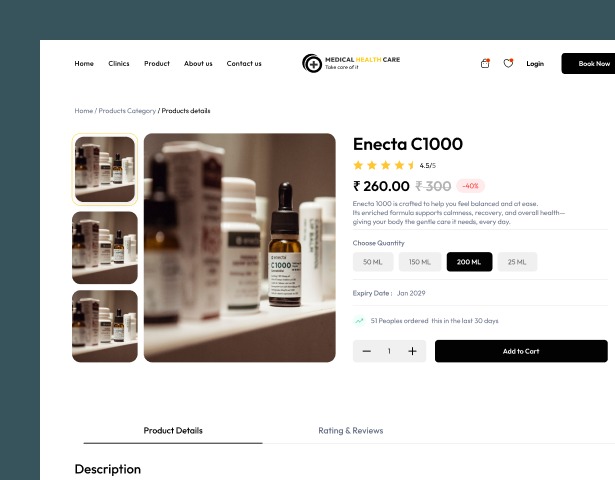Select the 200 ML quantity option
615x480 pixels.
469,262
